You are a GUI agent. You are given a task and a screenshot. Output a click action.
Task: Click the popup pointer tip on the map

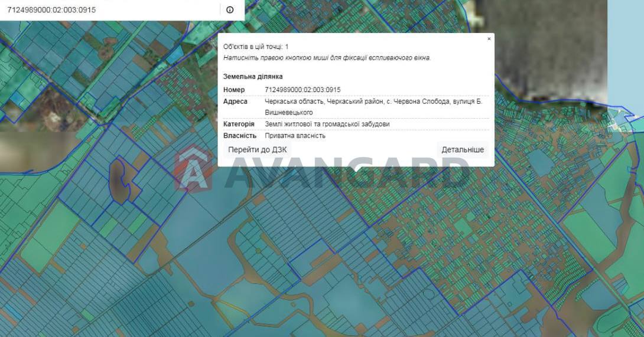356,170
